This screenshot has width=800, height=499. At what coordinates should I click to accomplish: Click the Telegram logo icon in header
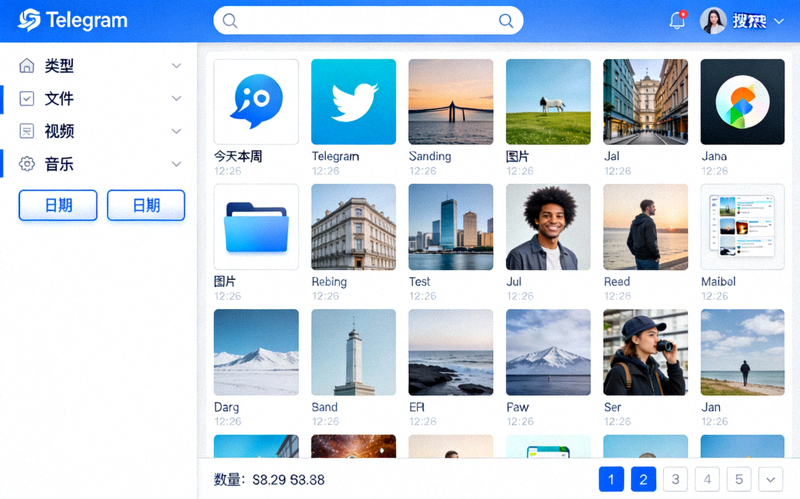[29, 20]
